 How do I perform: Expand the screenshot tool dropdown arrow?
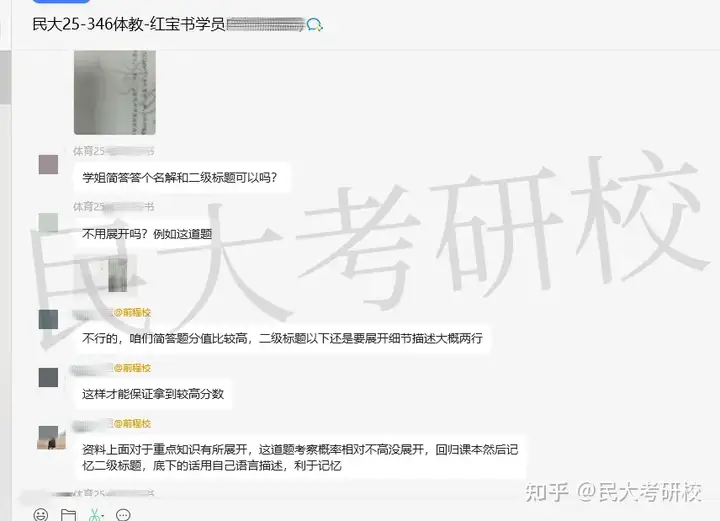[x=103, y=516]
